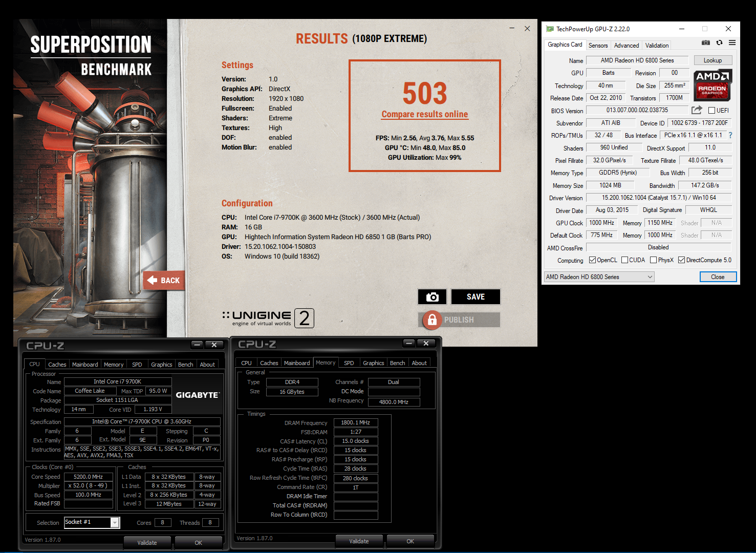Click Validate in the CPU-Z Memory window
The image size is (756, 553).
point(359,541)
